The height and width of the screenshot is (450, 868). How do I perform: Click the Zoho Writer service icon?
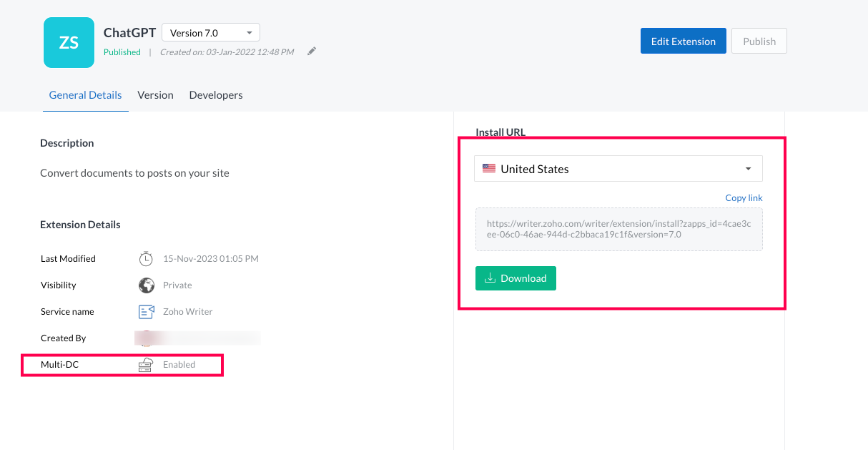pos(146,311)
